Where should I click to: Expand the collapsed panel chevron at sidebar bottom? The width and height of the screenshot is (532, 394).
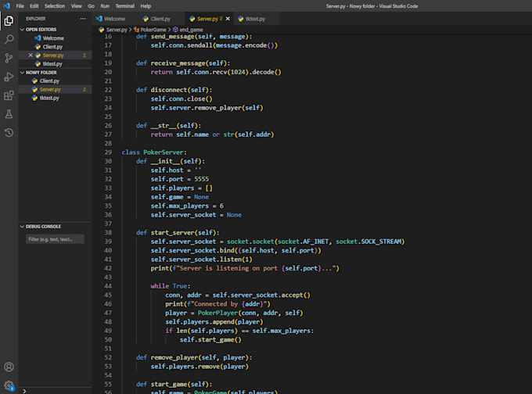(x=24, y=391)
